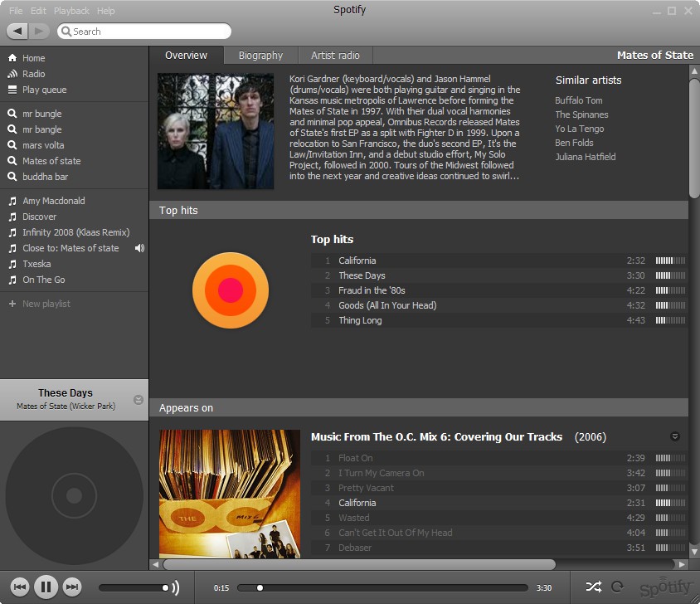This screenshot has height=604, width=700.
Task: Open the Help menu
Action: click(106, 11)
